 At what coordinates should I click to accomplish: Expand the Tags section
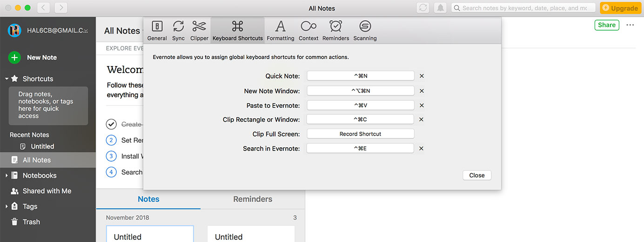point(7,206)
